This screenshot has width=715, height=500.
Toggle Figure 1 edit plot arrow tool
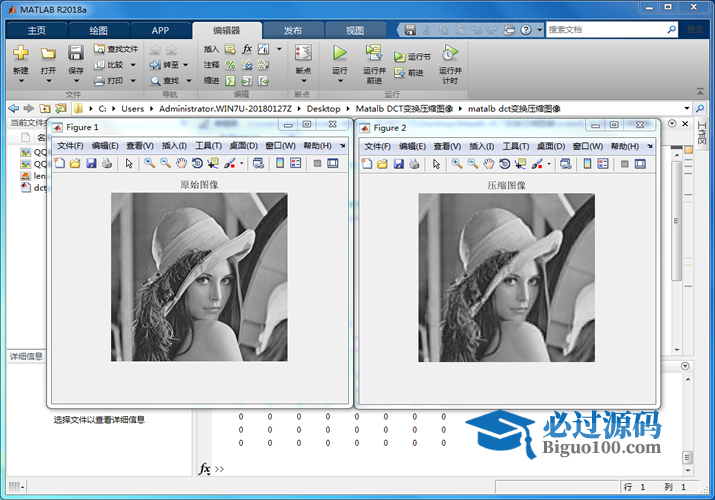129,163
